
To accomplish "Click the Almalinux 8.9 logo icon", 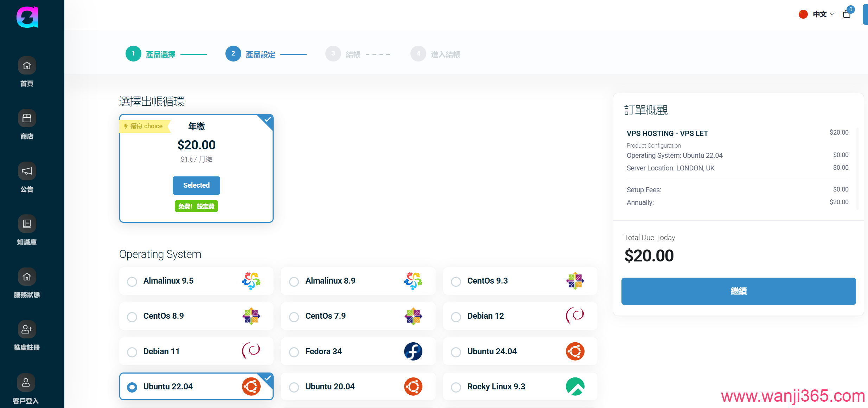I will [x=413, y=281].
